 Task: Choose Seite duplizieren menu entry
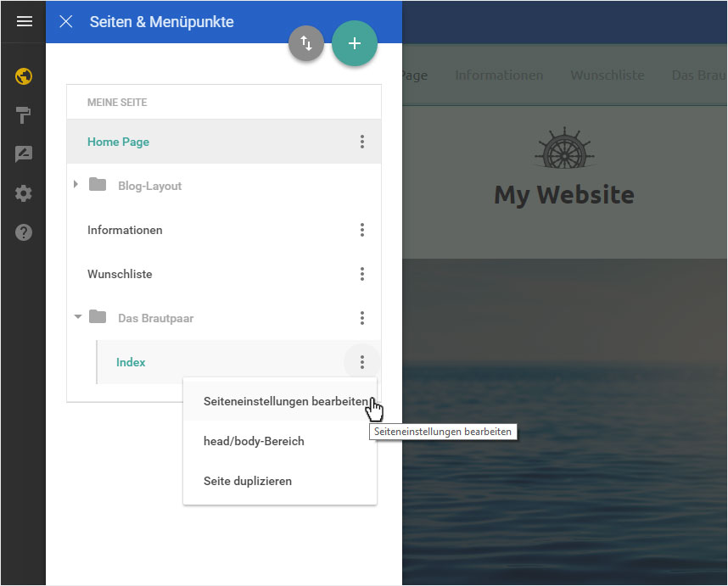pos(280,481)
